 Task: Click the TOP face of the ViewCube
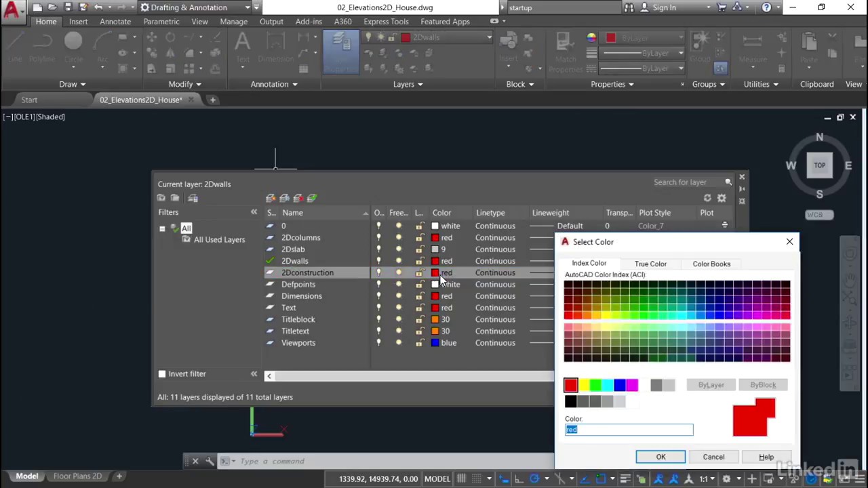pos(819,165)
